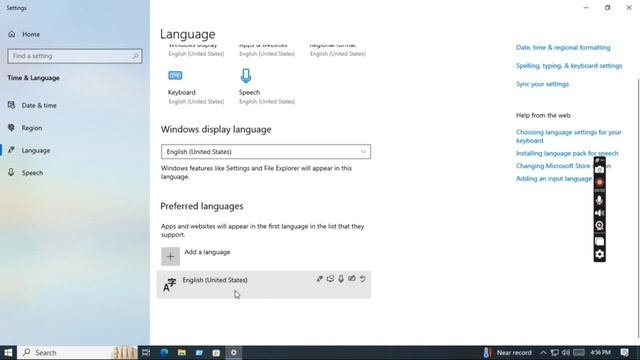640x360 pixels.
Task: Click the magnifier icon in settings search
Action: click(x=136, y=56)
